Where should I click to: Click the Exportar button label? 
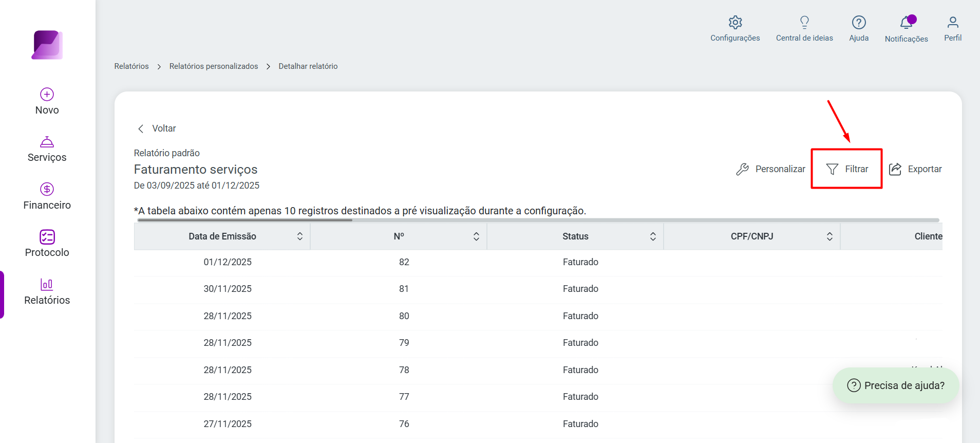[925, 169]
